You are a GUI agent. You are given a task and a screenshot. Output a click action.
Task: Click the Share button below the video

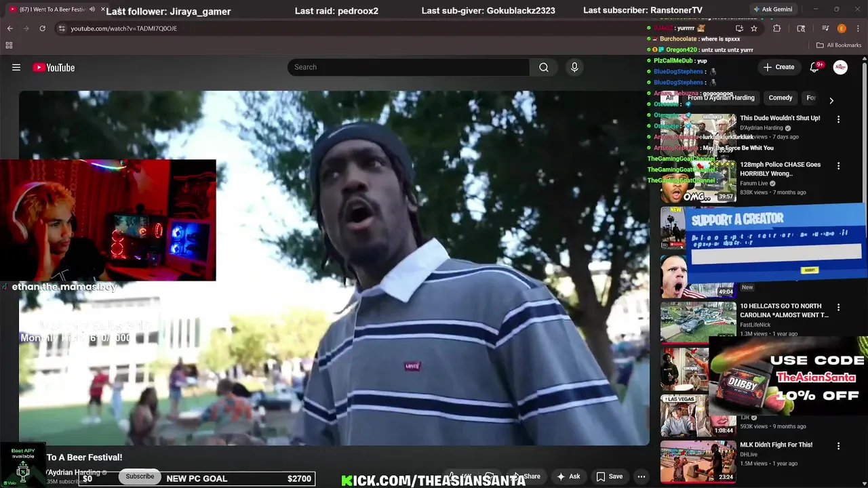(526, 476)
